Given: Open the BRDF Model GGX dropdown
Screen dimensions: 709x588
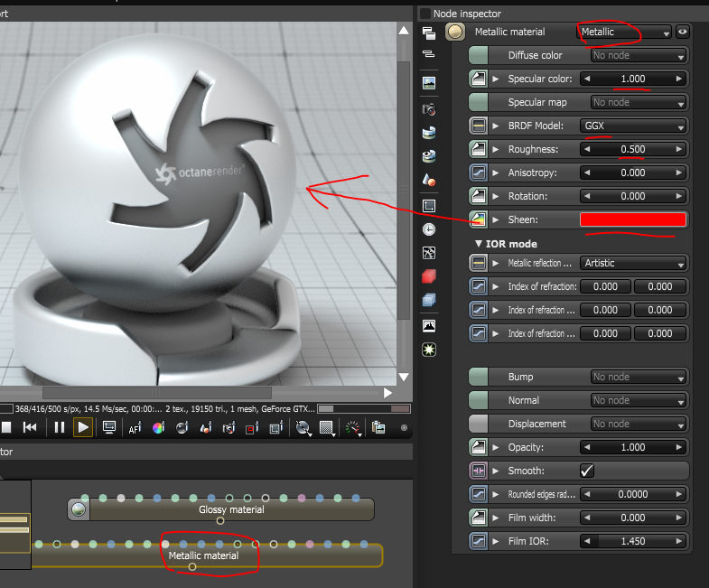Looking at the screenshot, I should coord(633,126).
